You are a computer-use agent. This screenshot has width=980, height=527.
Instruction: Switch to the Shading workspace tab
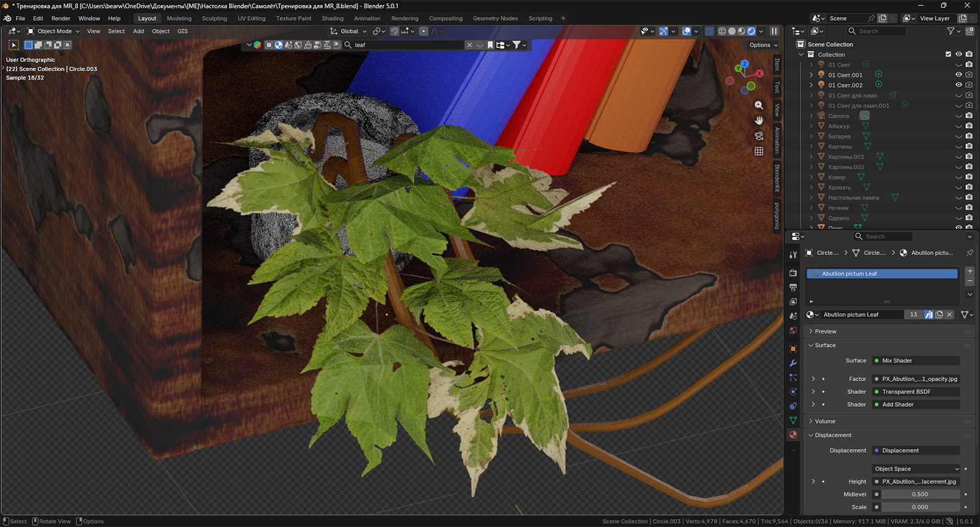(333, 18)
